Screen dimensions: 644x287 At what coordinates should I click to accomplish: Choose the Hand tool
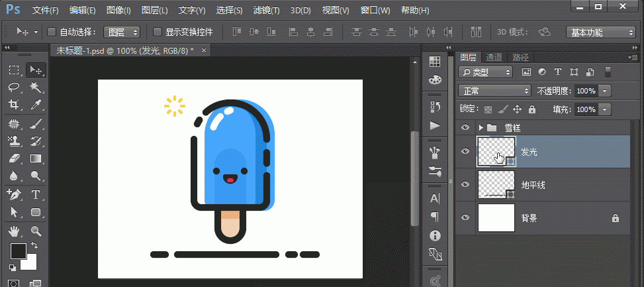pos(14,231)
